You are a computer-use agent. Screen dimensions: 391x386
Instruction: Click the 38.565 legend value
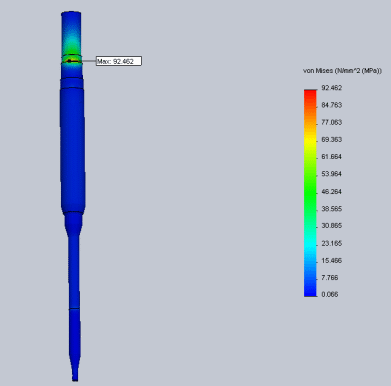click(x=331, y=209)
